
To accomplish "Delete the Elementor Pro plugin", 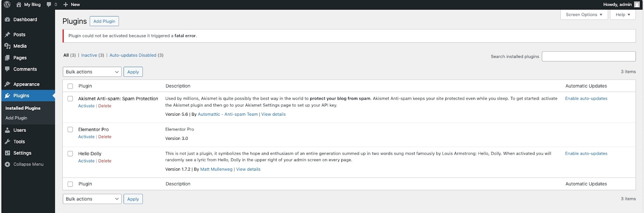I will [105, 137].
